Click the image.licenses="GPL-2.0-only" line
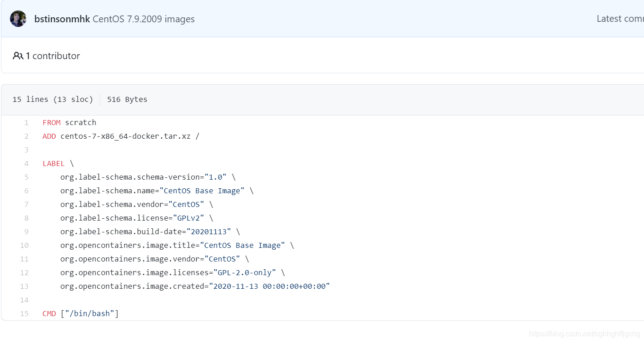644x342 pixels. point(173,272)
